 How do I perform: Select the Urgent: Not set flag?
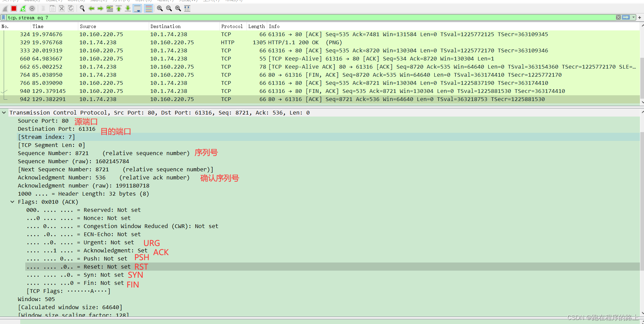pyautogui.click(x=80, y=243)
